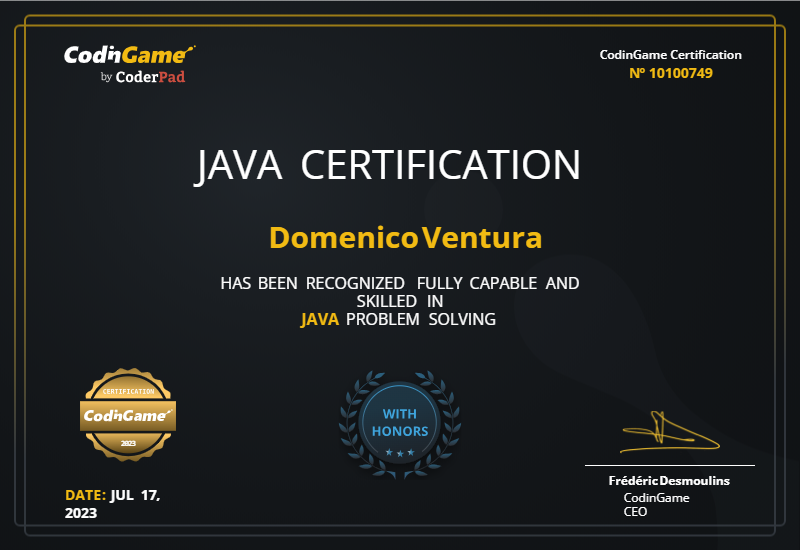Viewport: 800px width, 550px height.
Task: Click the '2023' ribbon on the gold badge
Action: coord(128,442)
